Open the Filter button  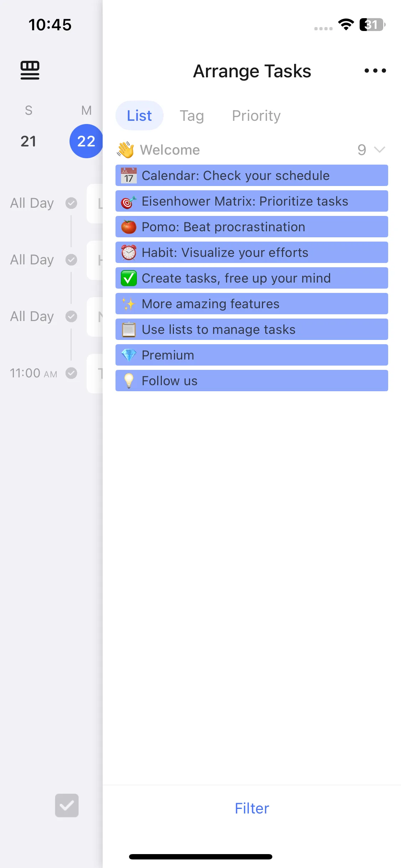pyautogui.click(x=252, y=808)
